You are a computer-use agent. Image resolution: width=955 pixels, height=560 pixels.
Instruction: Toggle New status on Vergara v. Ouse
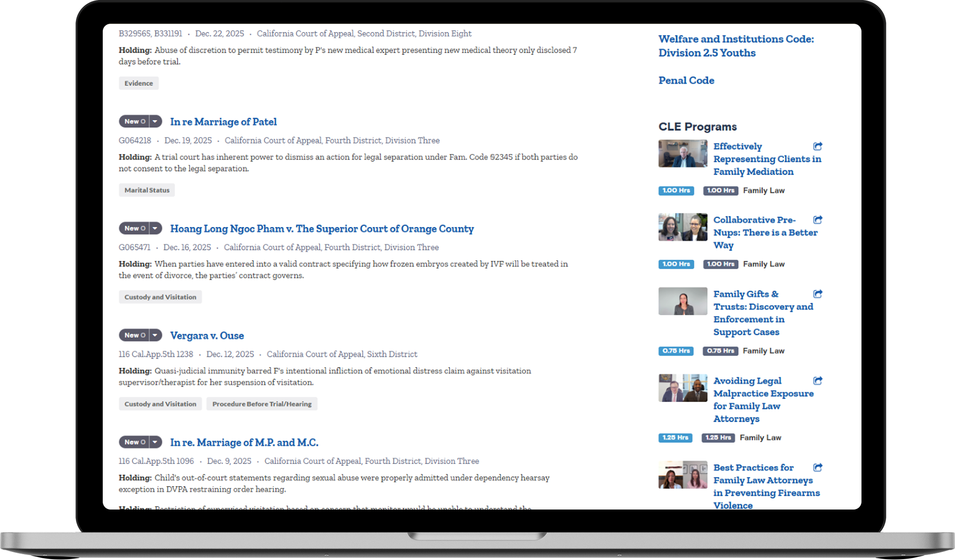[x=134, y=335]
